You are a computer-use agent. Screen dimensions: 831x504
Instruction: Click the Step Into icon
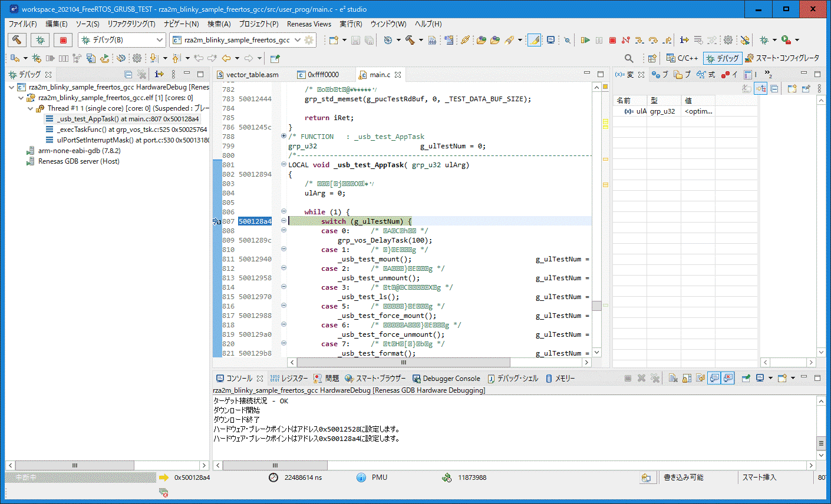tap(639, 40)
